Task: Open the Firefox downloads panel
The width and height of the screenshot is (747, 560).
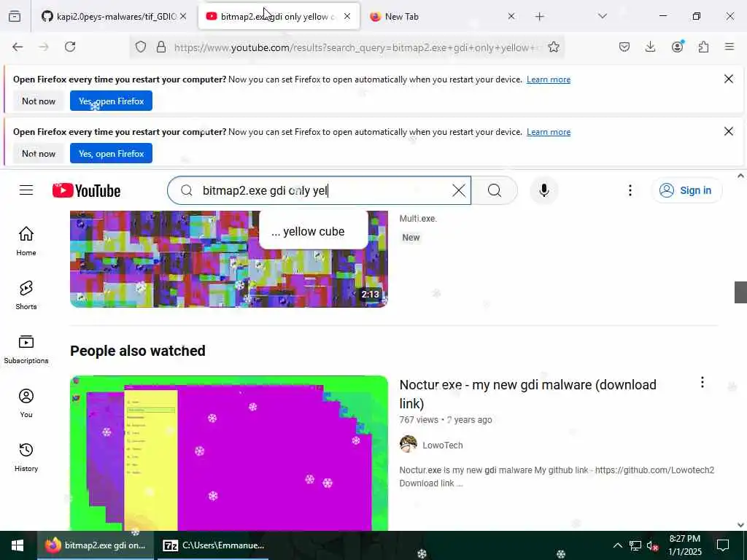Action: click(650, 47)
